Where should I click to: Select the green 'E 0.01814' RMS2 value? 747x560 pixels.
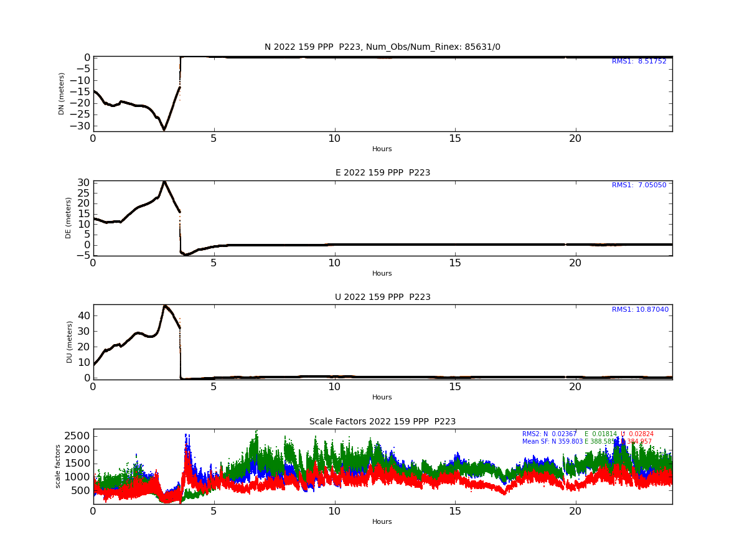pyautogui.click(x=601, y=434)
